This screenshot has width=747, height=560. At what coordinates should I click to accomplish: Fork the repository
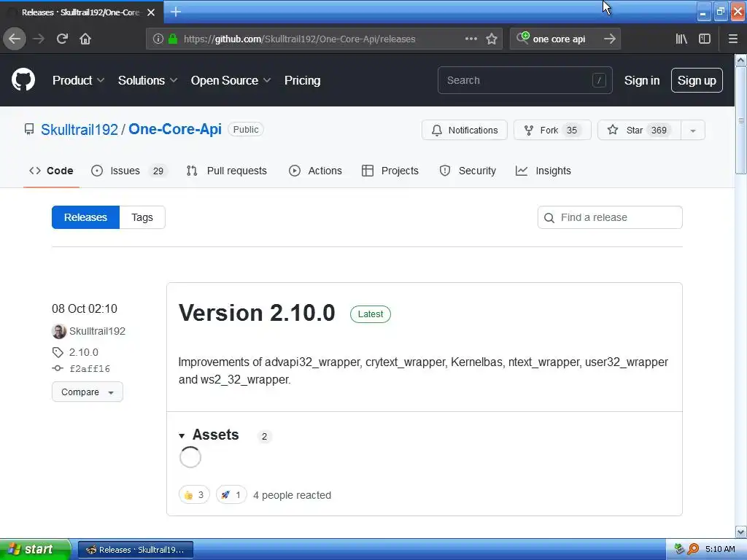click(552, 131)
